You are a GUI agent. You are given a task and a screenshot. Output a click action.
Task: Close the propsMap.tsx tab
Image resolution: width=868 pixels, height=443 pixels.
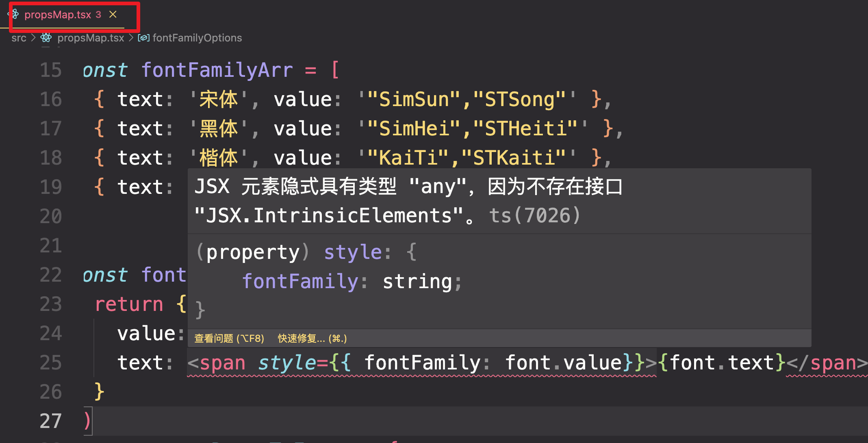tap(113, 15)
